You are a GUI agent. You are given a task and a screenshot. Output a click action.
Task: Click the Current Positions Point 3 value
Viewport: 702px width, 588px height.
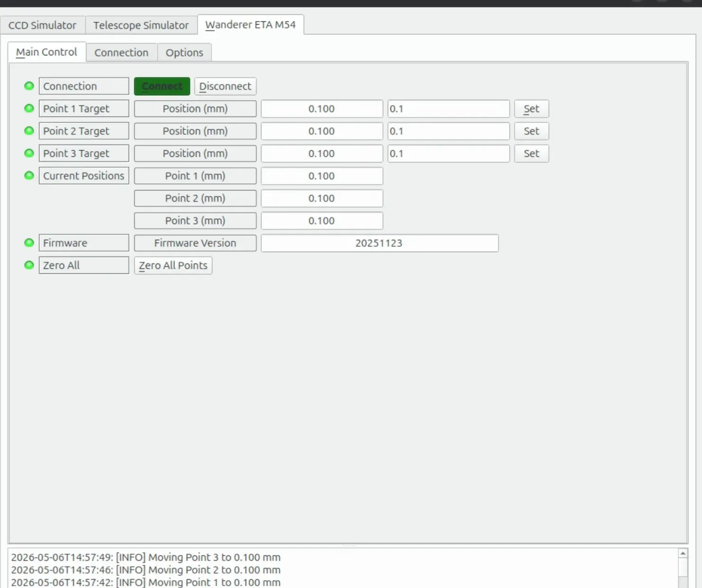[322, 221]
